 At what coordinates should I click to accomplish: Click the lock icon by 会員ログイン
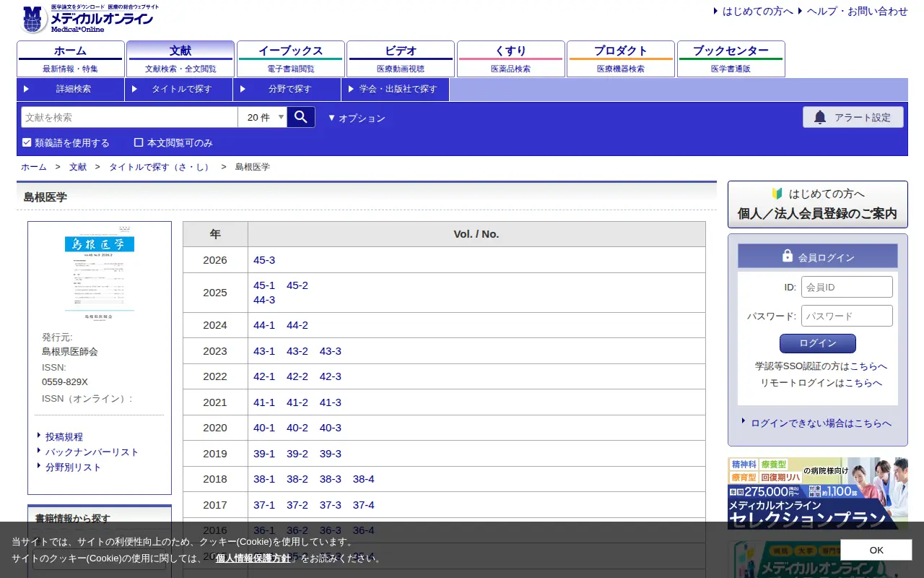[788, 256]
